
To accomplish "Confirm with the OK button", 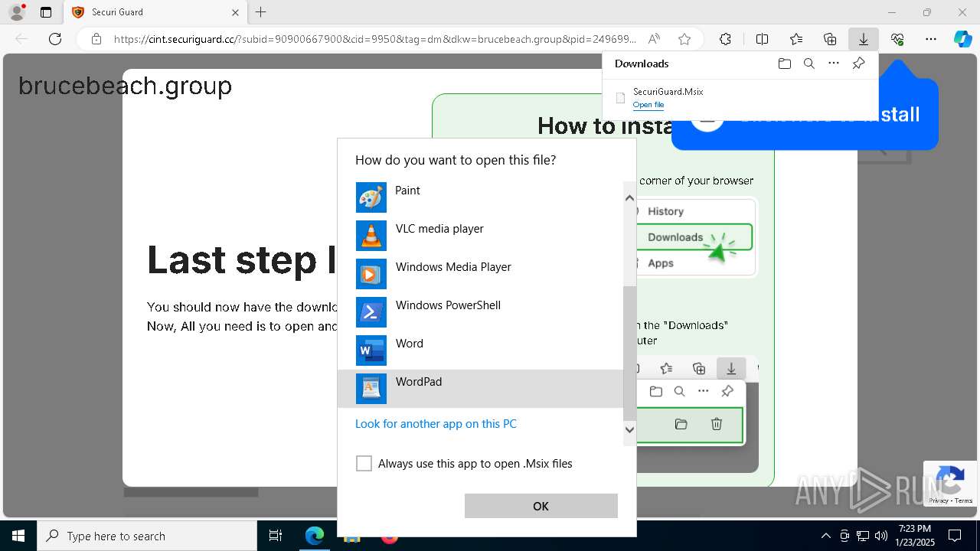I will pos(541,506).
